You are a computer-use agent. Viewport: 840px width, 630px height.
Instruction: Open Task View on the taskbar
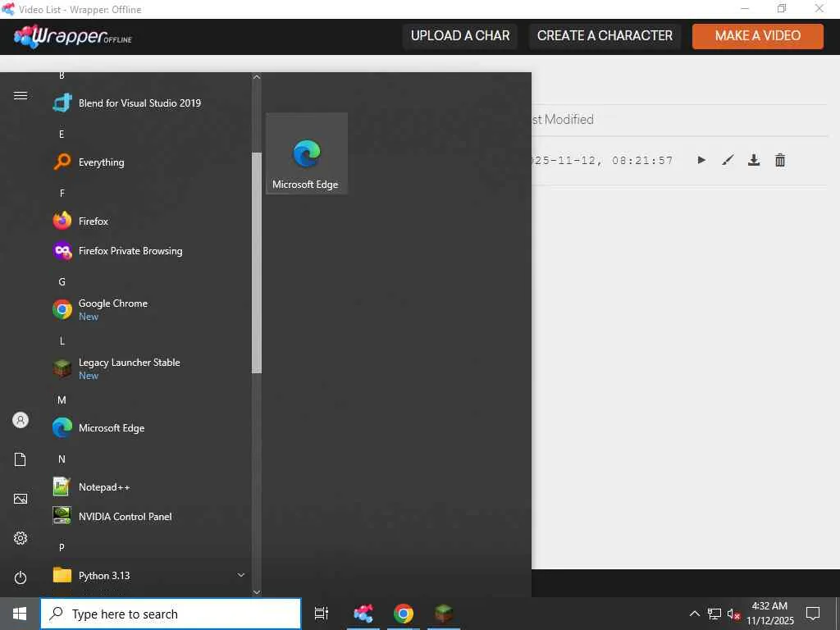pyautogui.click(x=322, y=614)
